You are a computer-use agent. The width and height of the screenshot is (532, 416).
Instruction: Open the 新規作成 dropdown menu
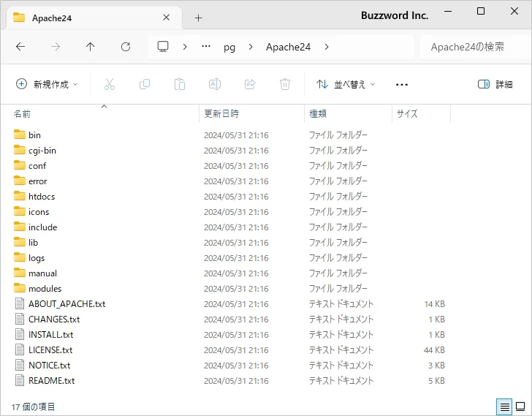47,84
